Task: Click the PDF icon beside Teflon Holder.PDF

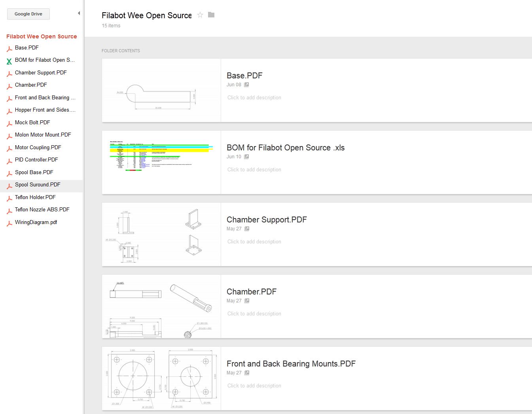Action: click(9, 198)
